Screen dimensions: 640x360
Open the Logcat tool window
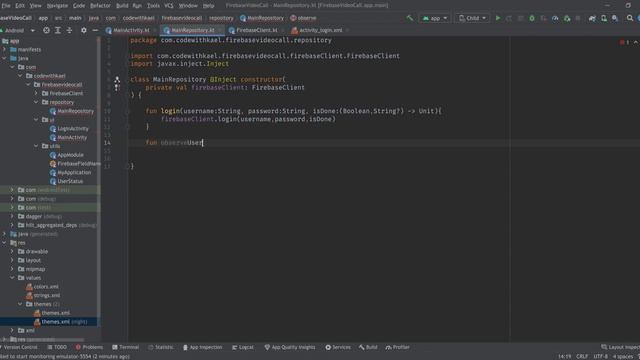[x=243, y=347]
